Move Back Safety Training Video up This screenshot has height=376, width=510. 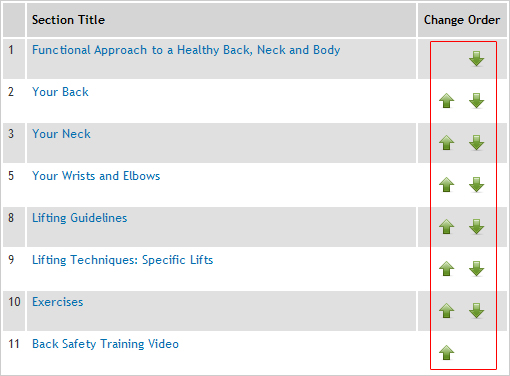coord(447,353)
